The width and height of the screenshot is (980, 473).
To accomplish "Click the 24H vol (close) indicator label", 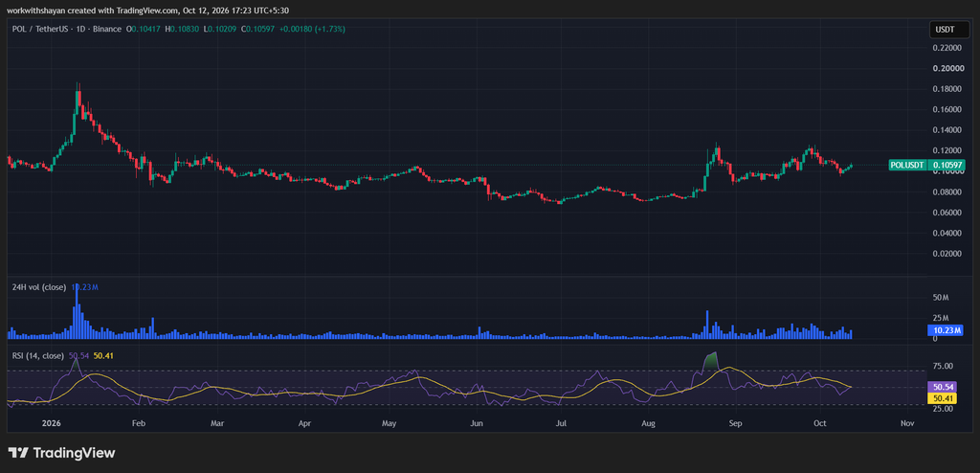I will pyautogui.click(x=40, y=287).
